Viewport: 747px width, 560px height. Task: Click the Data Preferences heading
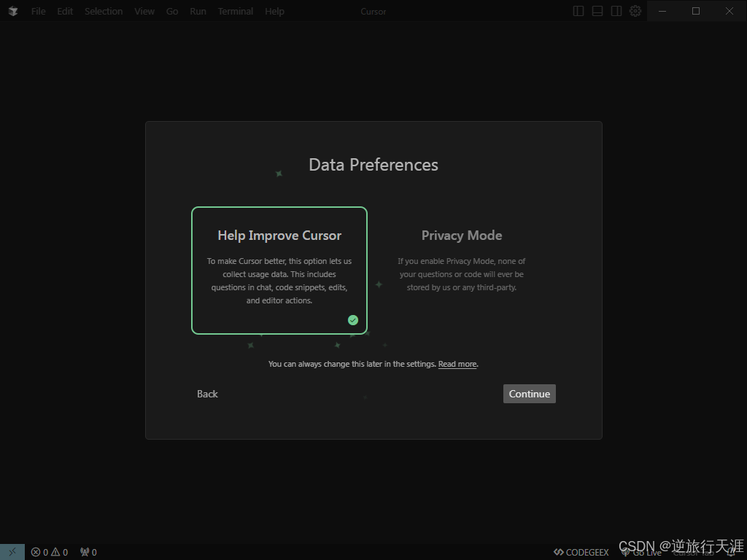point(373,165)
